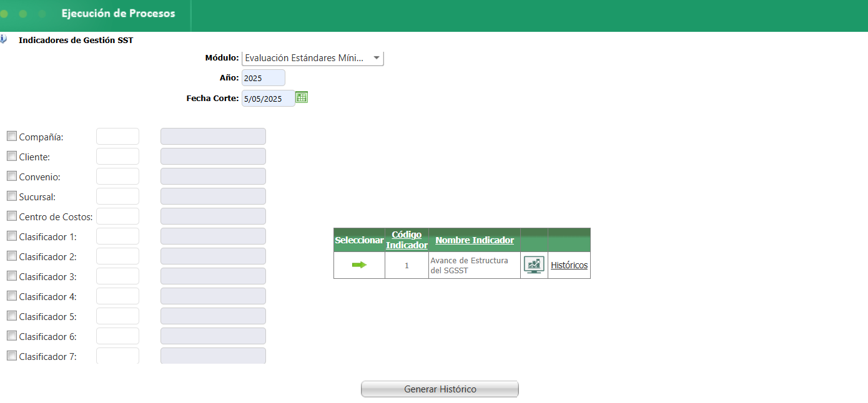
Task: Click the info icon beside Indicadores de Gestión SST
Action: (x=3, y=39)
